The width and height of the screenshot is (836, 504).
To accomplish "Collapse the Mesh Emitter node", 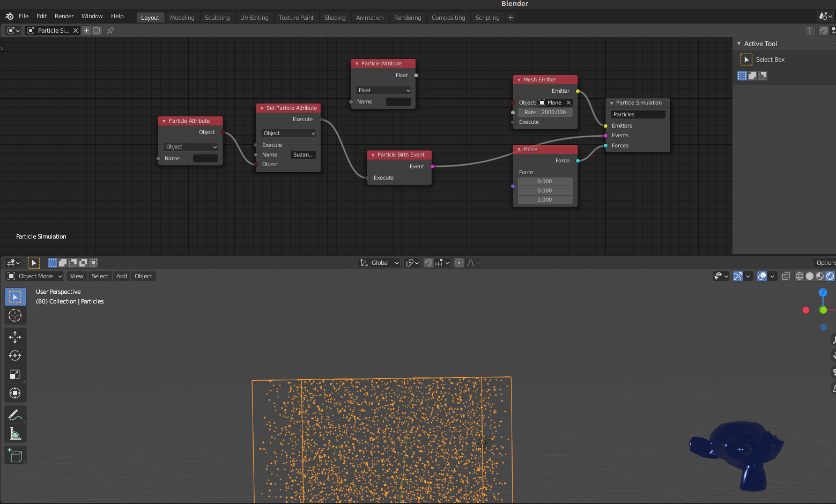I will coord(519,80).
